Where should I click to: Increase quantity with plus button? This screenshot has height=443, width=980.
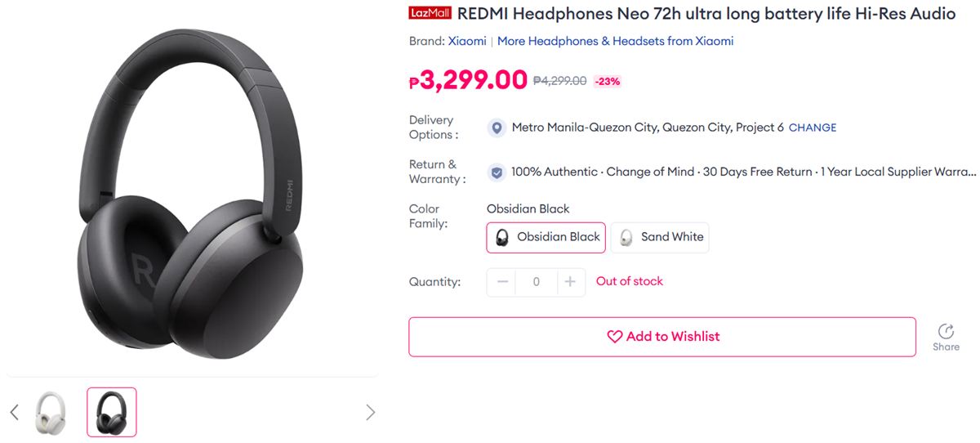tap(570, 282)
